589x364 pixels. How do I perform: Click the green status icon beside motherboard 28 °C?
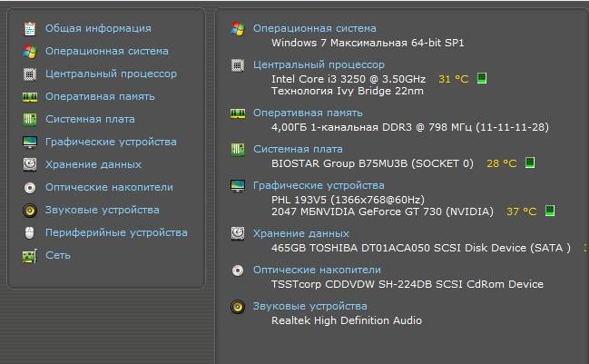530,162
